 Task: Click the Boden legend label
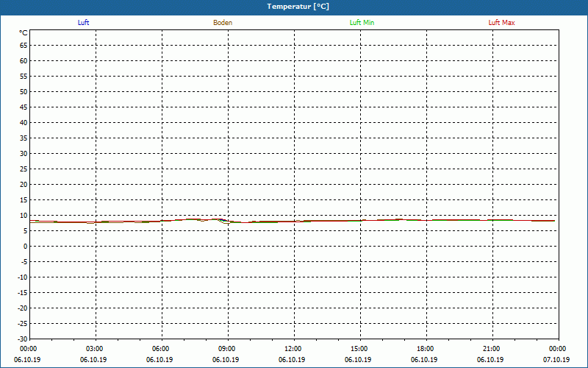tap(223, 23)
